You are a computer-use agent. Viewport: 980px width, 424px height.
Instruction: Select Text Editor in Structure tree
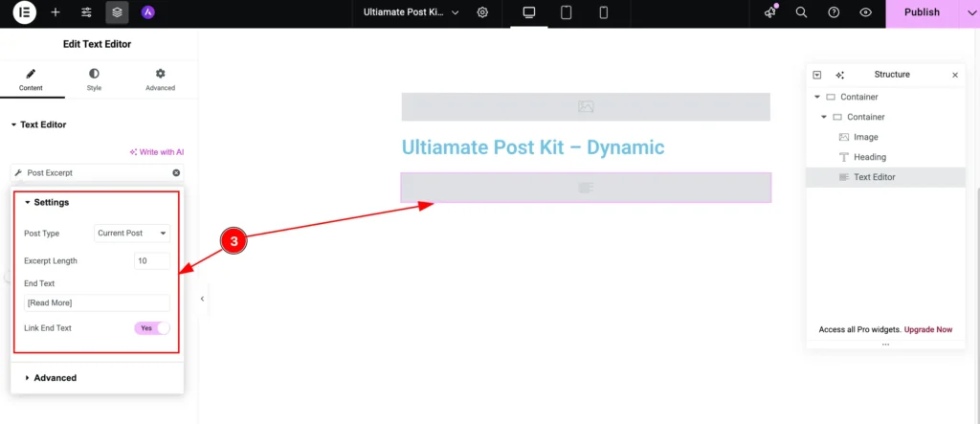874,177
